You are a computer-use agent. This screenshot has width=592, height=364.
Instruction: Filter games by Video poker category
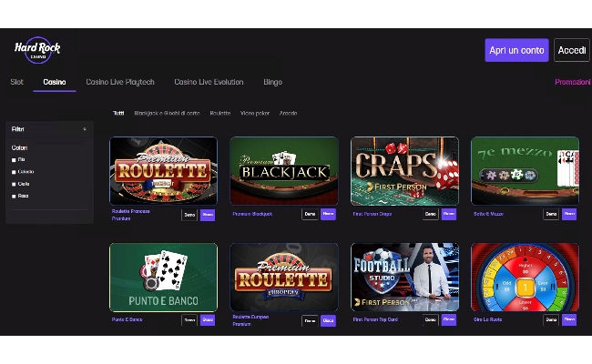coord(255,113)
